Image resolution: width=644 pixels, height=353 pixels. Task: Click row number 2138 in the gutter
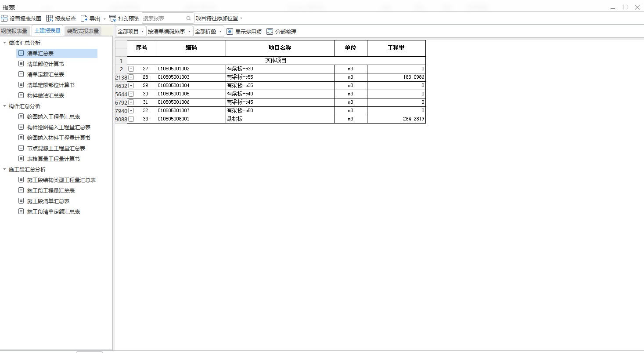pyautogui.click(x=121, y=77)
